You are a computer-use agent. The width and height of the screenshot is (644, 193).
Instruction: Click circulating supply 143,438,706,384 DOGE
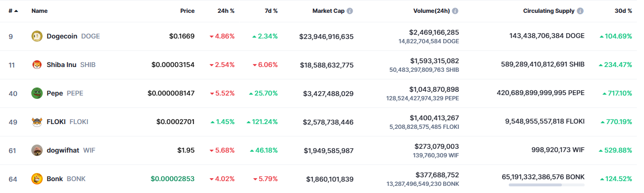tap(547, 36)
